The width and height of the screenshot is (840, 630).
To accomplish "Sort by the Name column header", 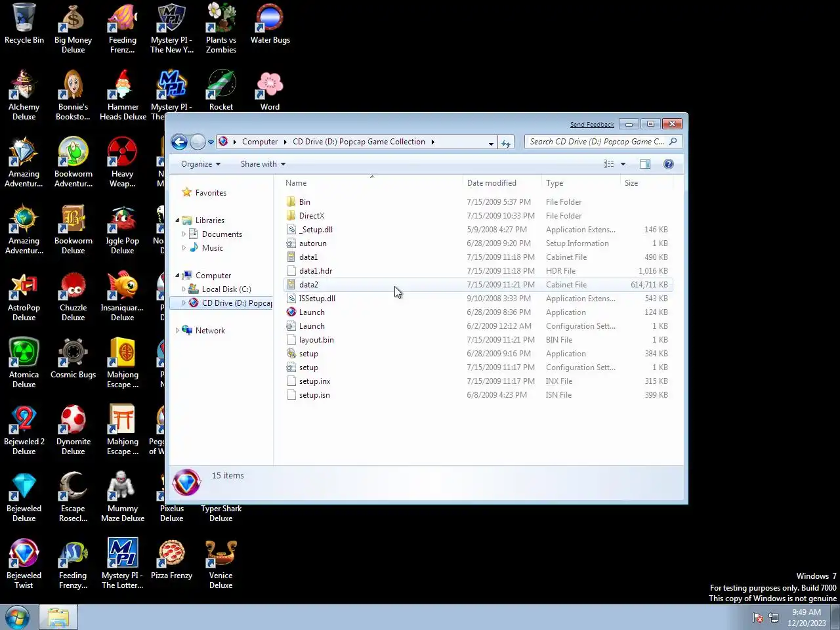I will [372, 183].
